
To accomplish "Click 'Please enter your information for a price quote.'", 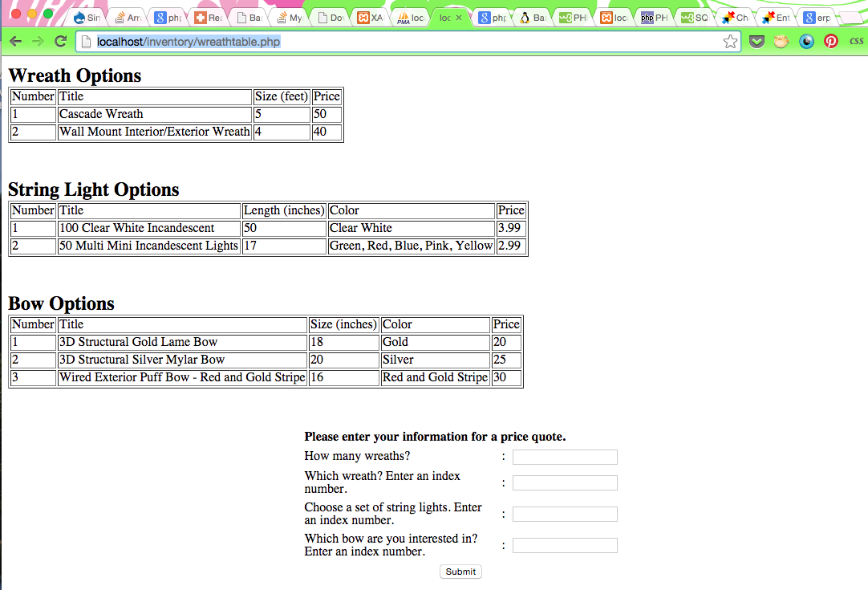I will [435, 437].
